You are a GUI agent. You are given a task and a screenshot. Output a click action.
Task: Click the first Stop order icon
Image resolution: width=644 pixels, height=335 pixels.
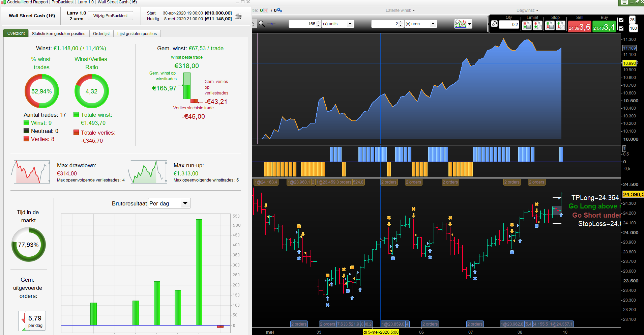tap(550, 25)
